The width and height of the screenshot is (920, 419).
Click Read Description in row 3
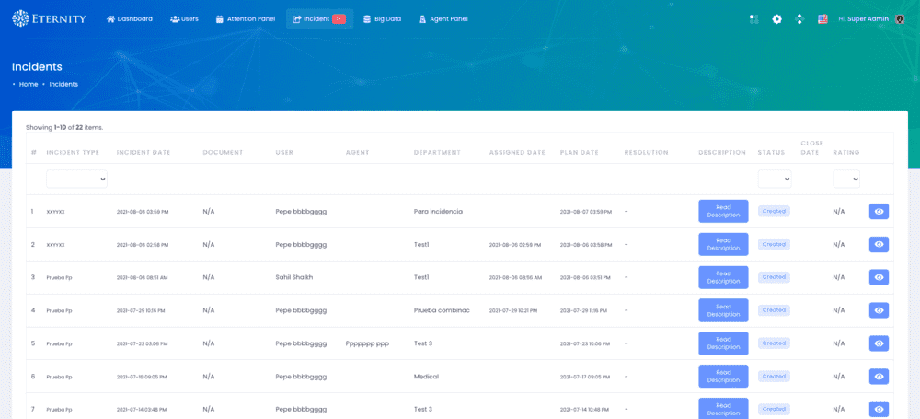723,277
